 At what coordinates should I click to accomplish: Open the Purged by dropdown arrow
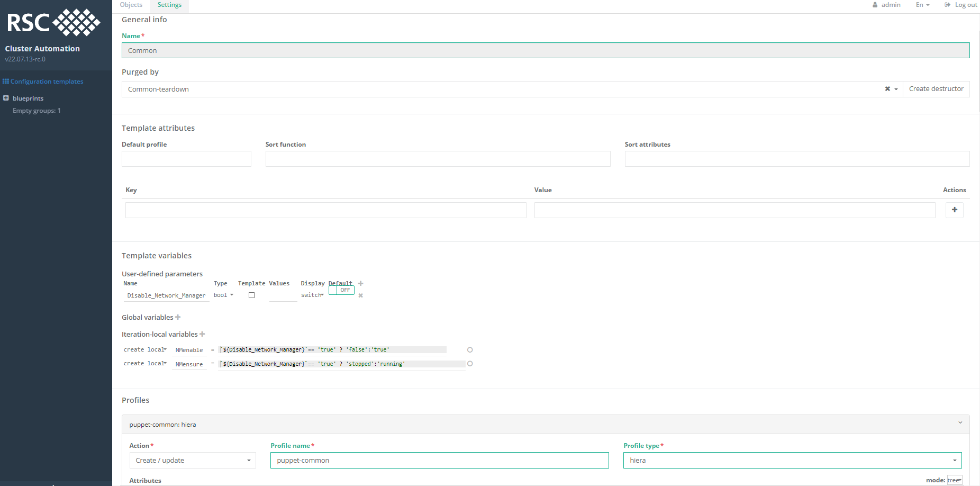tap(896, 89)
